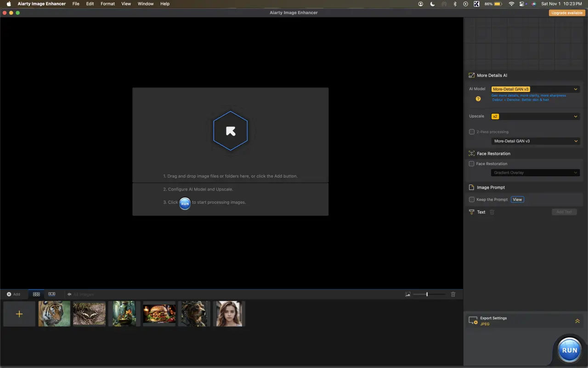The width and height of the screenshot is (588, 368).
Task: Delete images with the image list trash icon
Action: [453, 294]
